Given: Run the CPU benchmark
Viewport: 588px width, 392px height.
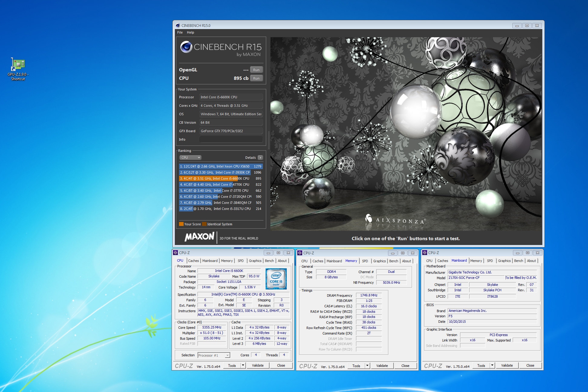Looking at the screenshot, I should 256,78.
